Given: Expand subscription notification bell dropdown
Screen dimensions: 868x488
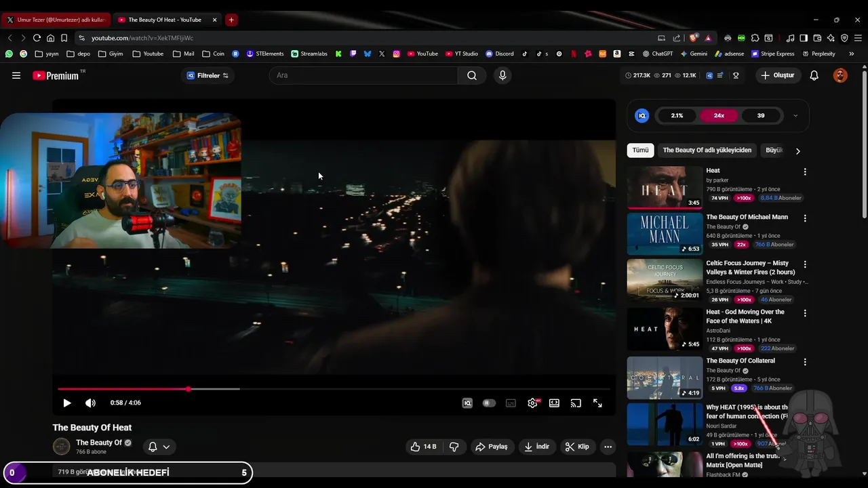Looking at the screenshot, I should point(159,447).
